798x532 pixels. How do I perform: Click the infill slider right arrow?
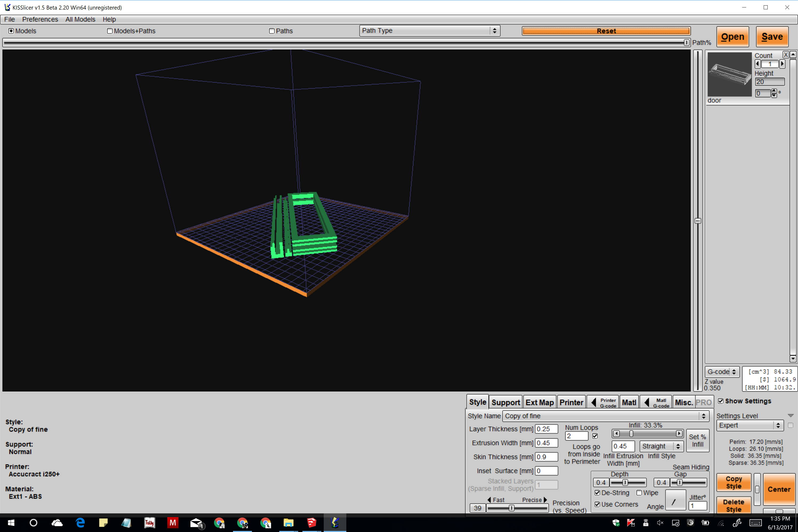[x=679, y=434]
